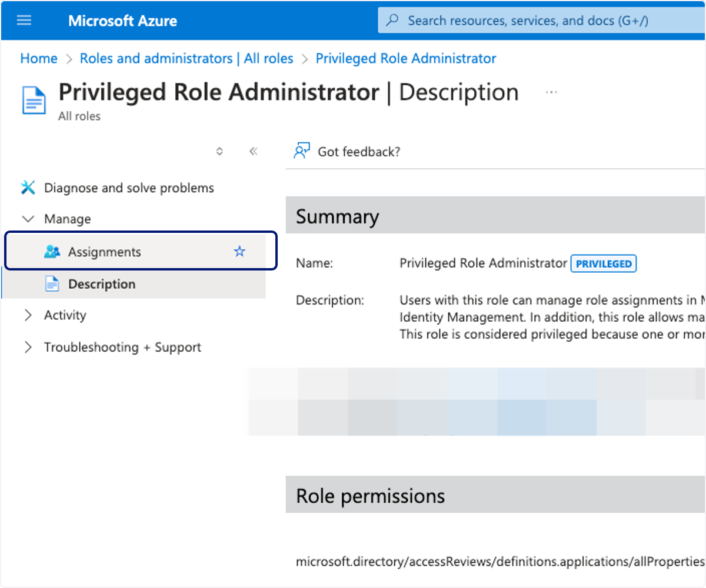Open the hamburger portal menu
The height and width of the screenshot is (588, 706).
point(24,21)
